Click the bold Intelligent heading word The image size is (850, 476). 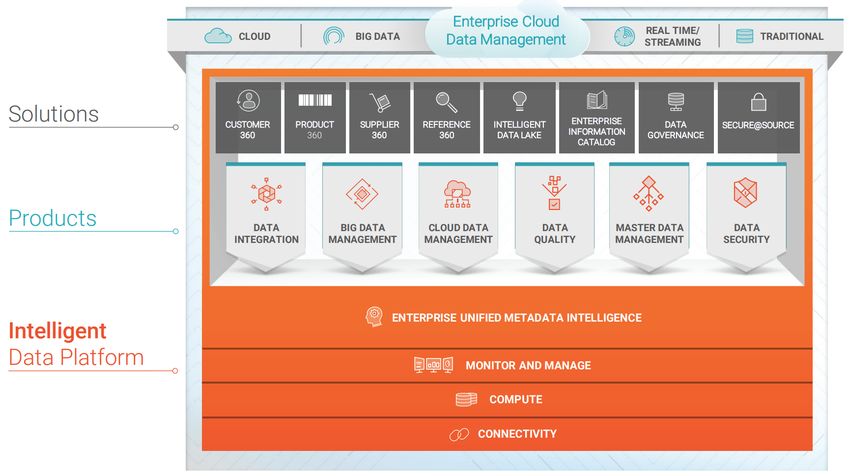click(x=57, y=331)
